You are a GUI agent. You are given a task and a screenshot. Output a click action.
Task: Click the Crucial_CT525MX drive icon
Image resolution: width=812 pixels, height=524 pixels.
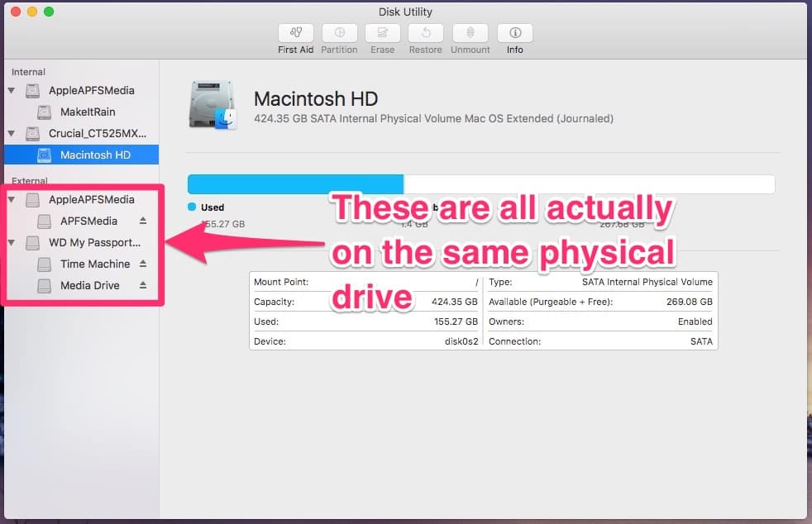click(x=32, y=134)
